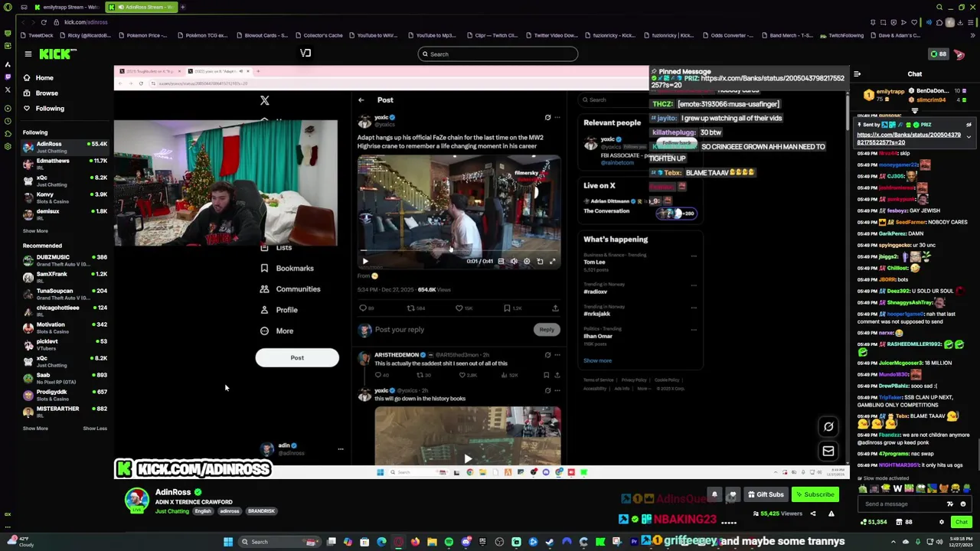Open Odds Converter bookmark
This screenshot has width=980, height=551.
tap(727, 35)
